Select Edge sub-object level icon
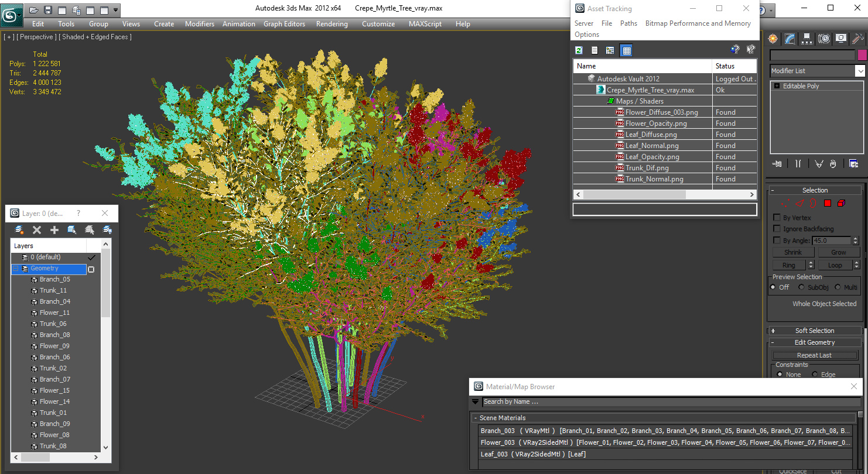The image size is (868, 474). tap(799, 203)
